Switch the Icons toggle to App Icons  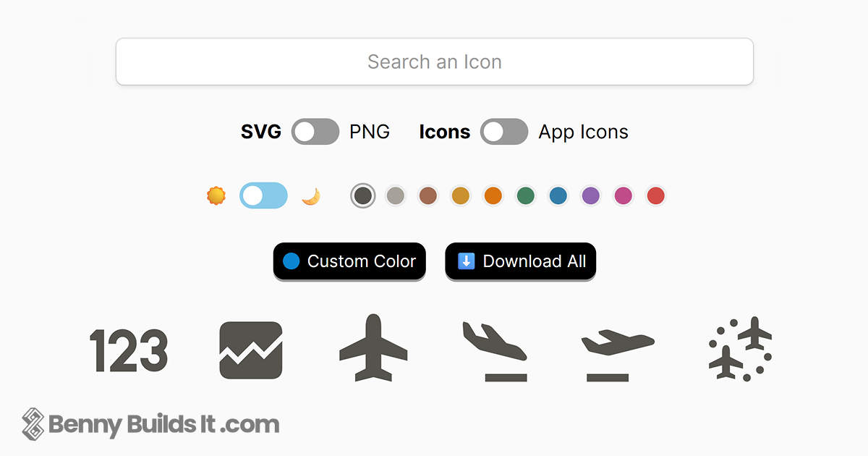pyautogui.click(x=504, y=131)
